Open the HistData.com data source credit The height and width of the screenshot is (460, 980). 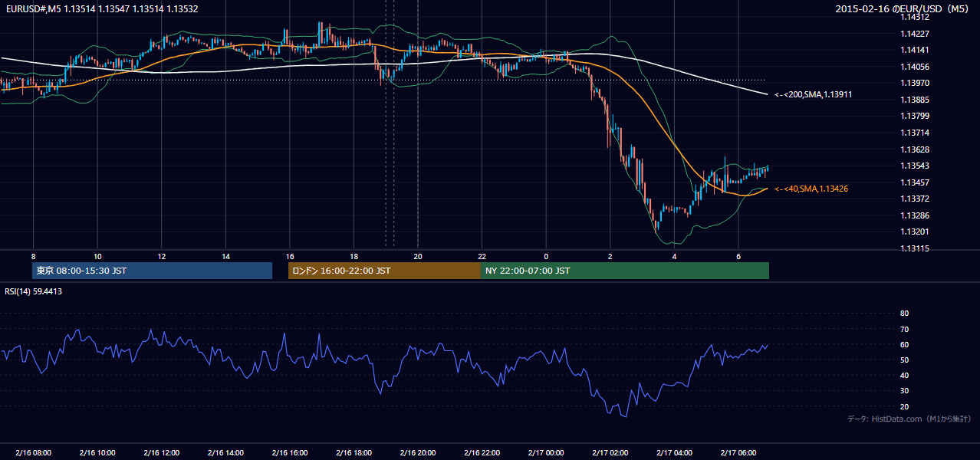coord(909,419)
